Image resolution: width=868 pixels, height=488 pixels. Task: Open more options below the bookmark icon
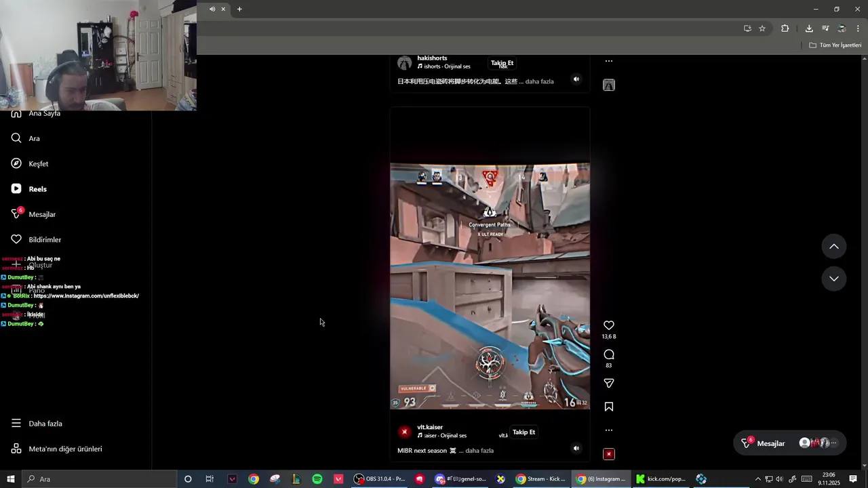(609, 430)
